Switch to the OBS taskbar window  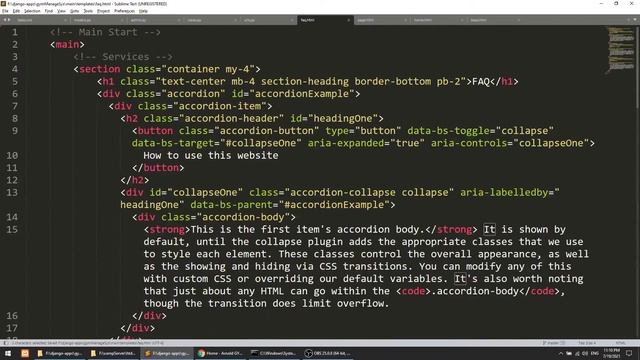tap(328, 353)
